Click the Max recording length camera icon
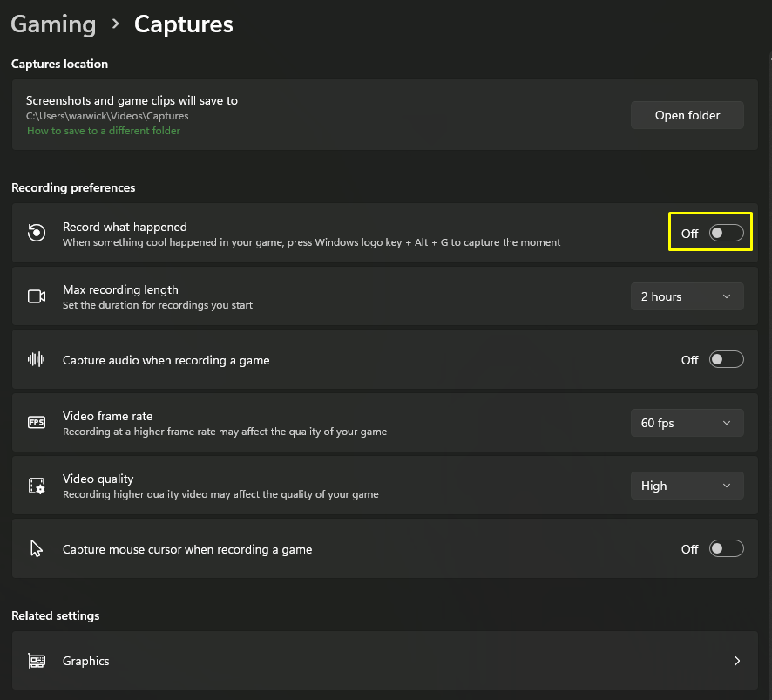772x700 pixels. [x=37, y=296]
